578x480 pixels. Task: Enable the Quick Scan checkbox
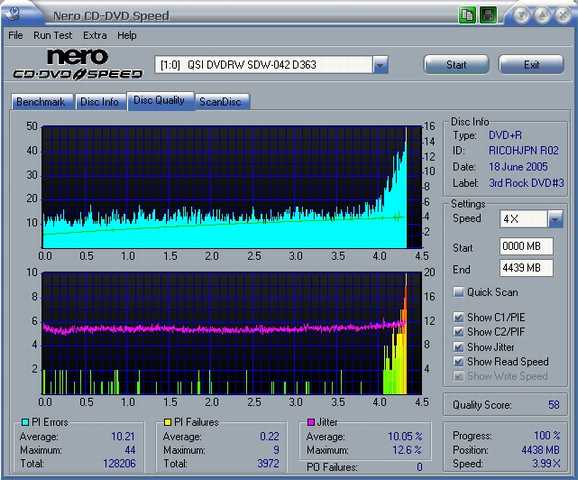pyautogui.click(x=458, y=292)
